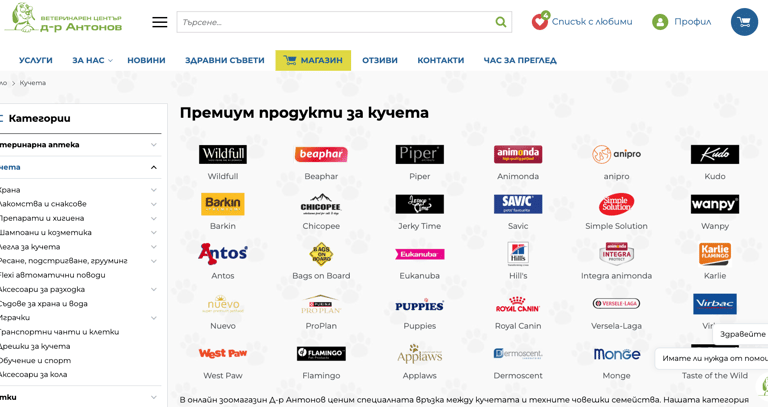Open the shopping cart icon

(744, 22)
